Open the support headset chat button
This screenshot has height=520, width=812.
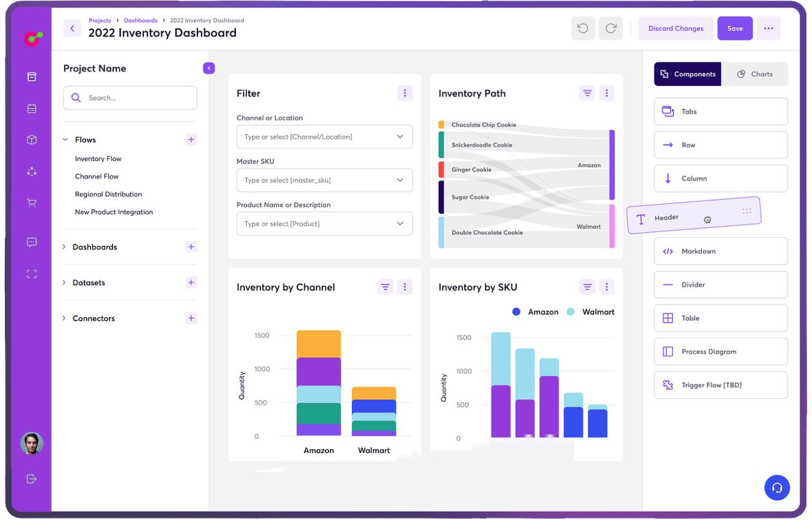[x=777, y=487]
